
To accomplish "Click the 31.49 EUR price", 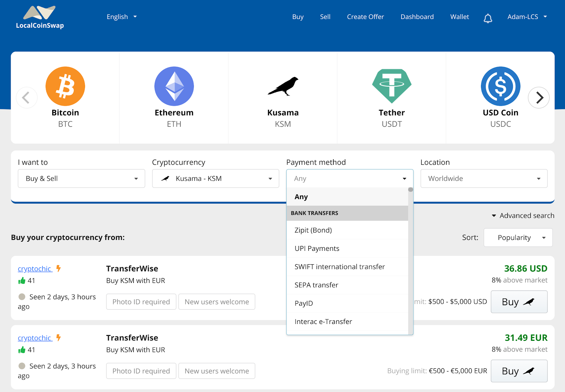I will pos(526,338).
